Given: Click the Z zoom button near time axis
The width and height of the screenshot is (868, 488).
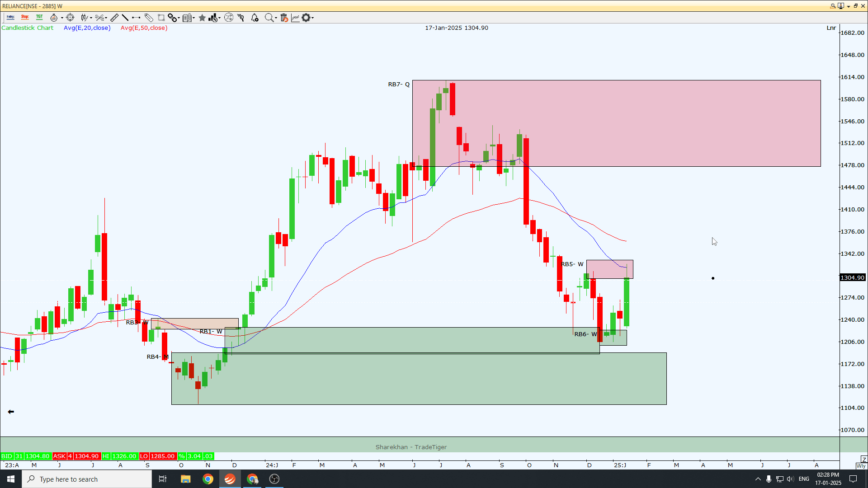Looking at the screenshot, I should 864,459.
